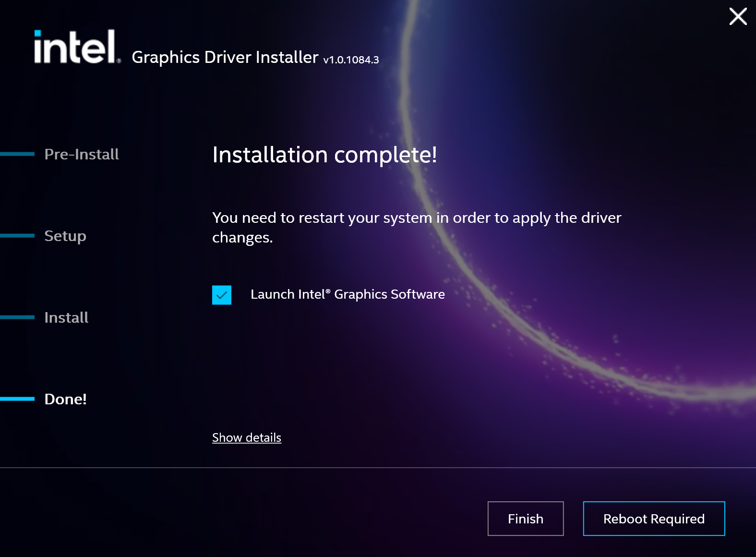This screenshot has height=557, width=756.
Task: Click the Finish button
Action: click(x=526, y=519)
